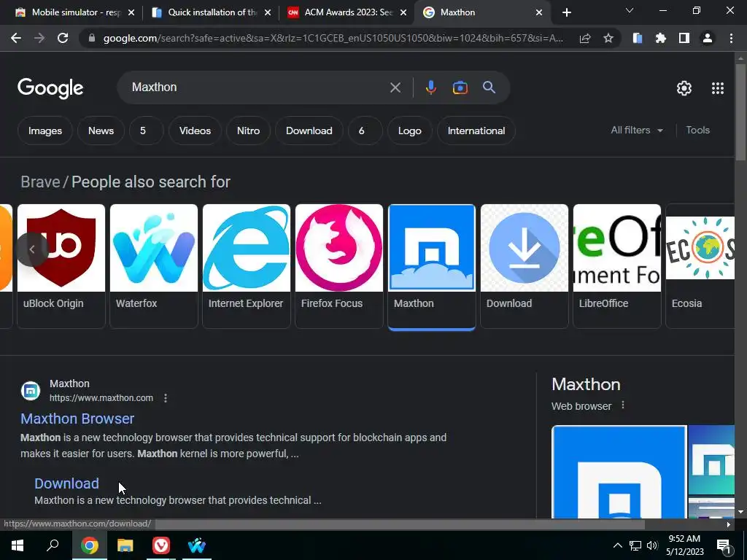Image resolution: width=747 pixels, height=560 pixels.
Task: Expand the All filters dropdown
Action: click(637, 130)
